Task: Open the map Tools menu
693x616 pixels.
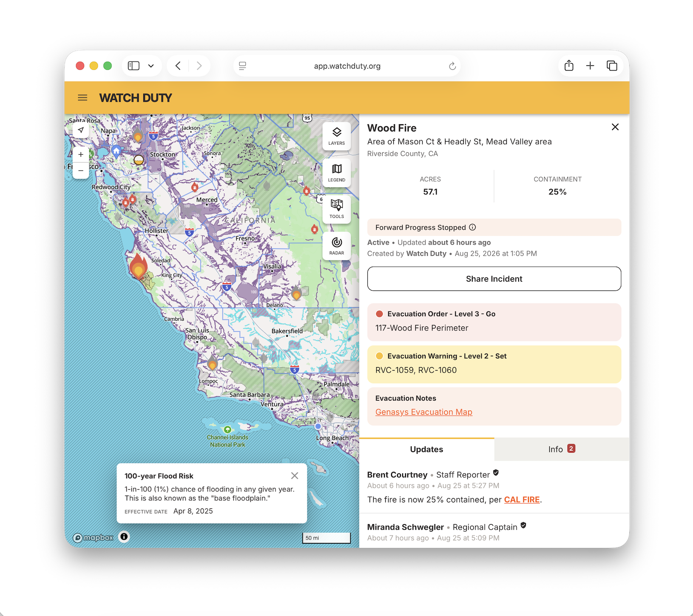Action: [x=337, y=209]
